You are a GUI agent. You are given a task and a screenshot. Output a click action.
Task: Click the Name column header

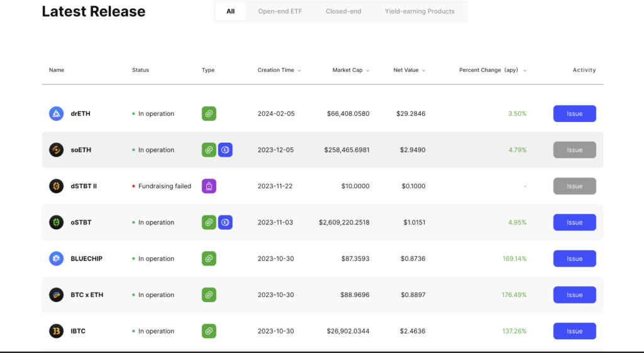(x=57, y=70)
